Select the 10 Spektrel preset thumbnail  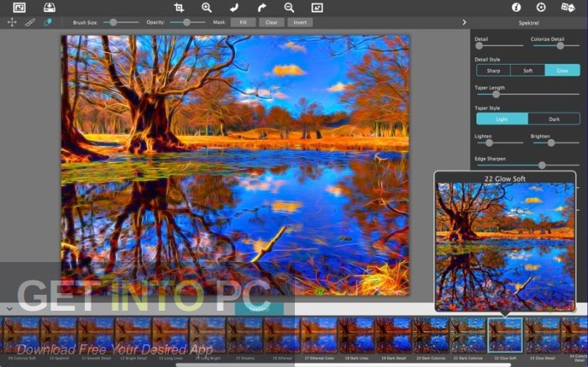tap(59, 335)
